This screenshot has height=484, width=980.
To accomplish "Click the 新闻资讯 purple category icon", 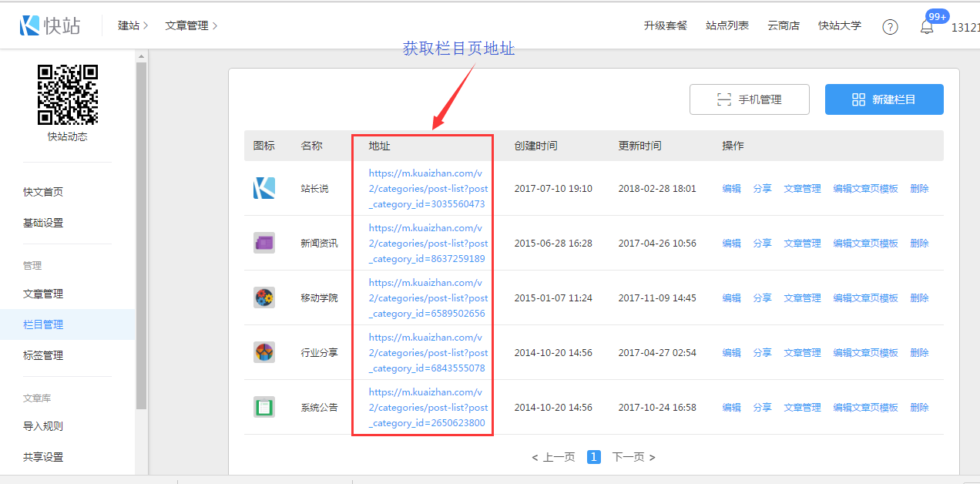I will tap(264, 243).
